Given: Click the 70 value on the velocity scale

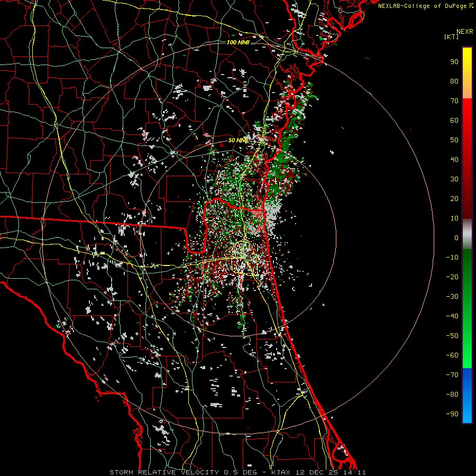Looking at the screenshot, I should [x=454, y=101].
